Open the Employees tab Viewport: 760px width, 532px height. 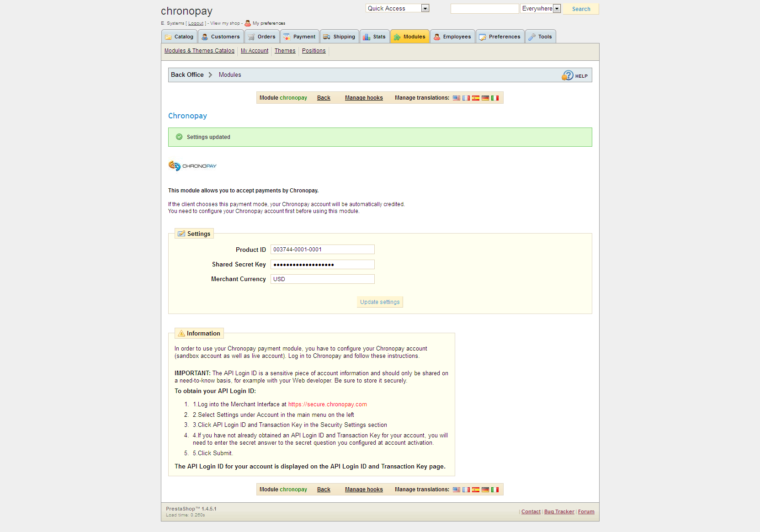[x=452, y=37]
